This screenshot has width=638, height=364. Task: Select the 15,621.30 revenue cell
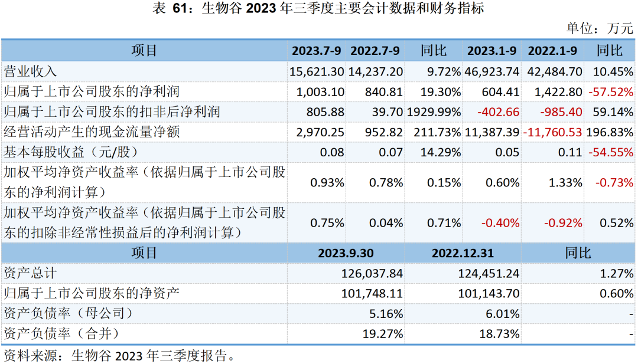(x=317, y=71)
